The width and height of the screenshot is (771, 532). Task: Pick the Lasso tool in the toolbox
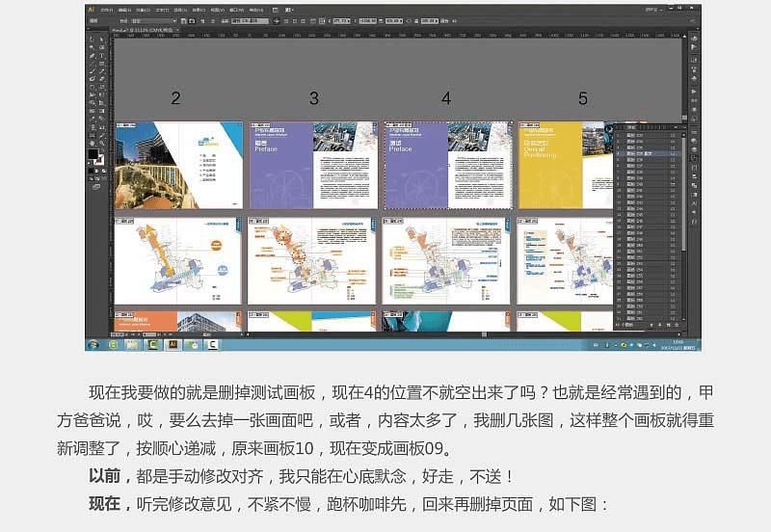[x=101, y=47]
